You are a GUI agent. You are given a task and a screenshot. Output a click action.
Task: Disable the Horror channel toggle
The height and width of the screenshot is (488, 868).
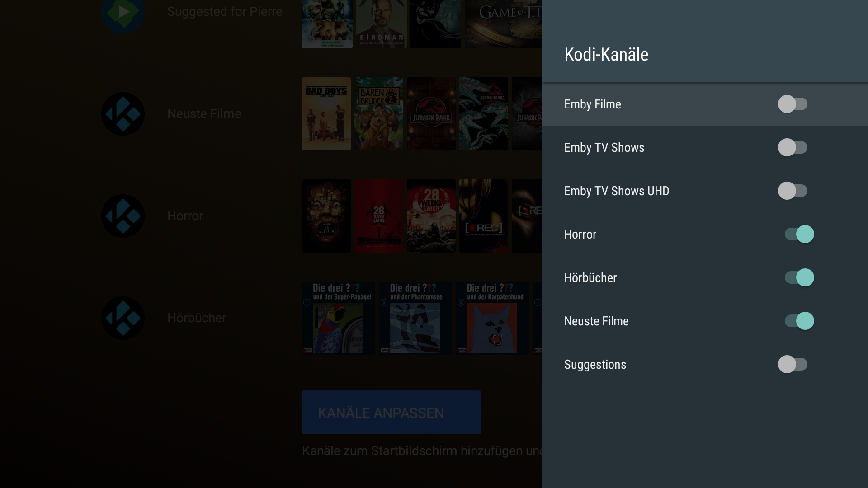pos(799,234)
